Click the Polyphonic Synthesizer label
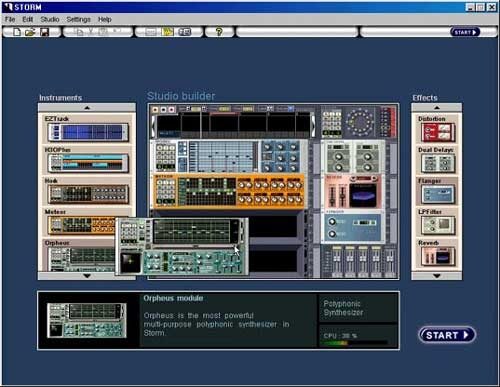The image size is (500, 387). pyautogui.click(x=343, y=308)
